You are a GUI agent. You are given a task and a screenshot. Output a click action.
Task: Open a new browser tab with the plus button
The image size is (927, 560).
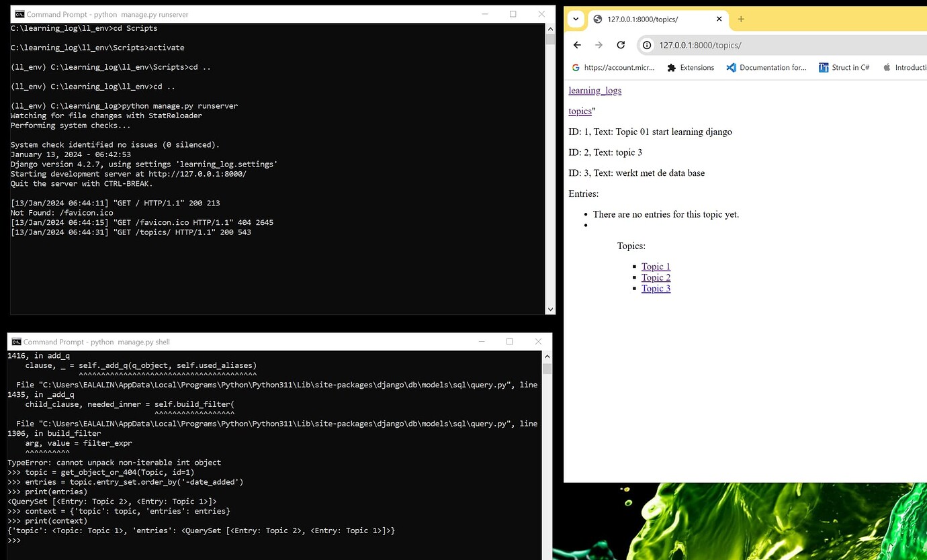pyautogui.click(x=740, y=19)
